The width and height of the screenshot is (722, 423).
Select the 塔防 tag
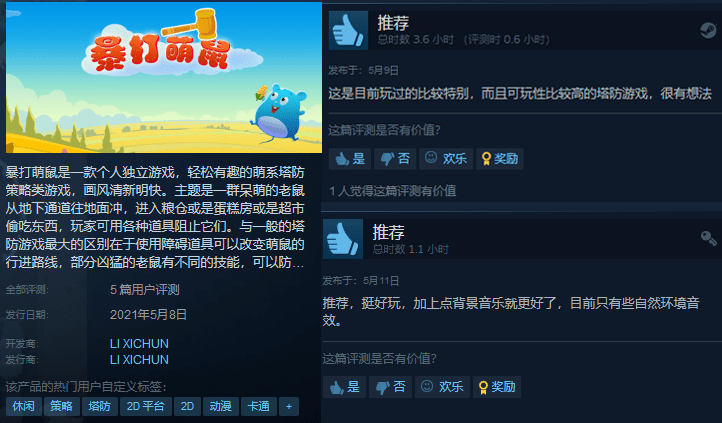click(x=99, y=406)
